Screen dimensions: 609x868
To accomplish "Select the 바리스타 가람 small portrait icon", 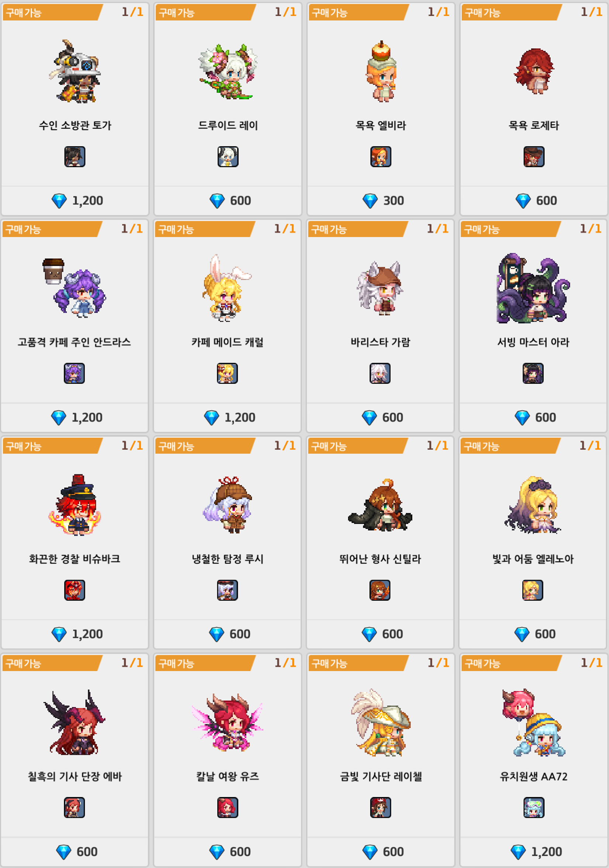I will click(380, 373).
